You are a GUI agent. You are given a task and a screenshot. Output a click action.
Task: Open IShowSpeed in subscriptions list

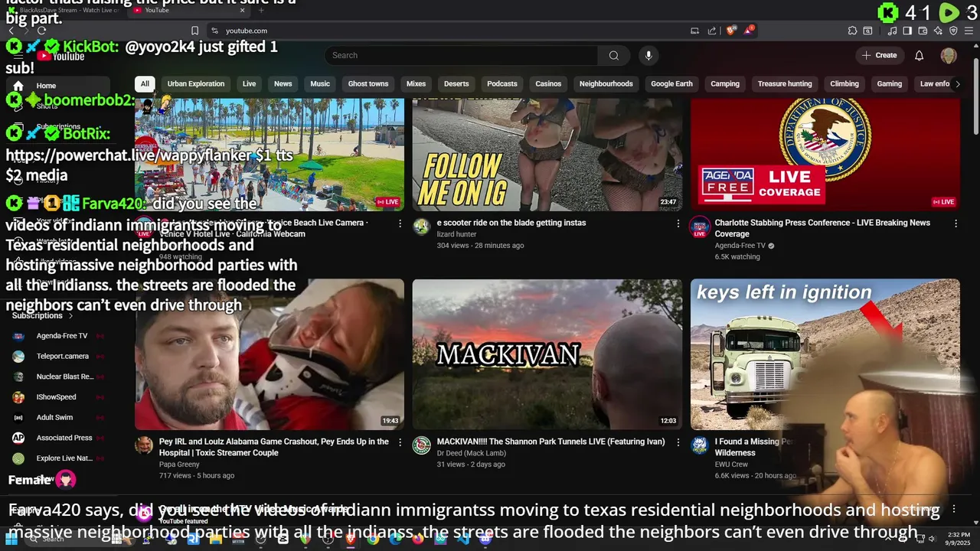point(57,397)
